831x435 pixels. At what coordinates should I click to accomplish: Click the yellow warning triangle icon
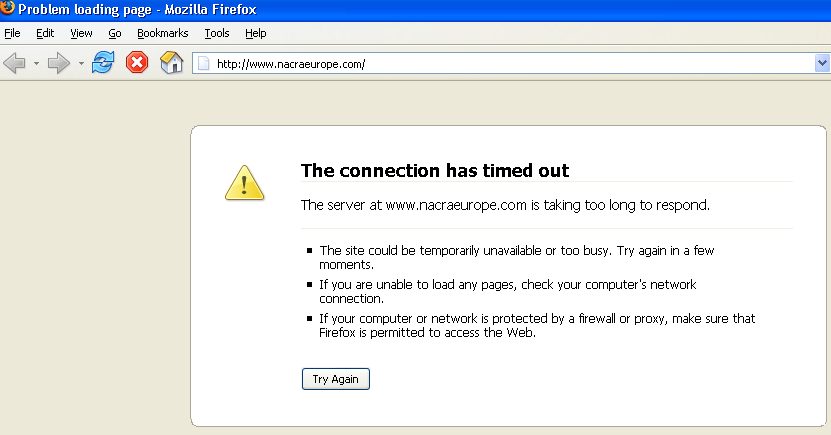click(244, 183)
